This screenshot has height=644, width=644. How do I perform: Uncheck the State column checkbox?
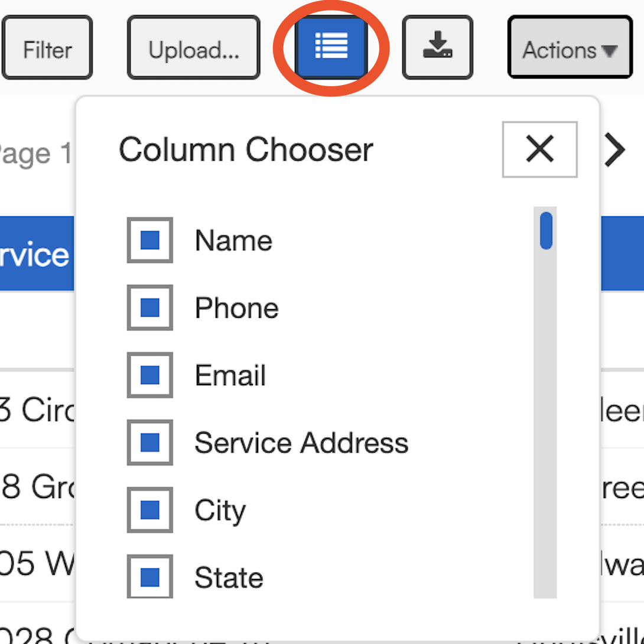tap(150, 577)
